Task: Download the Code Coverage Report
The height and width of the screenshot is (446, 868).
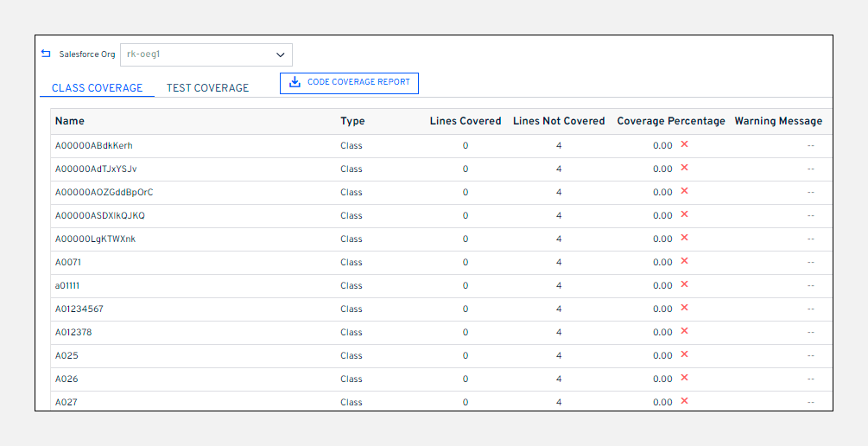Action: (x=349, y=83)
